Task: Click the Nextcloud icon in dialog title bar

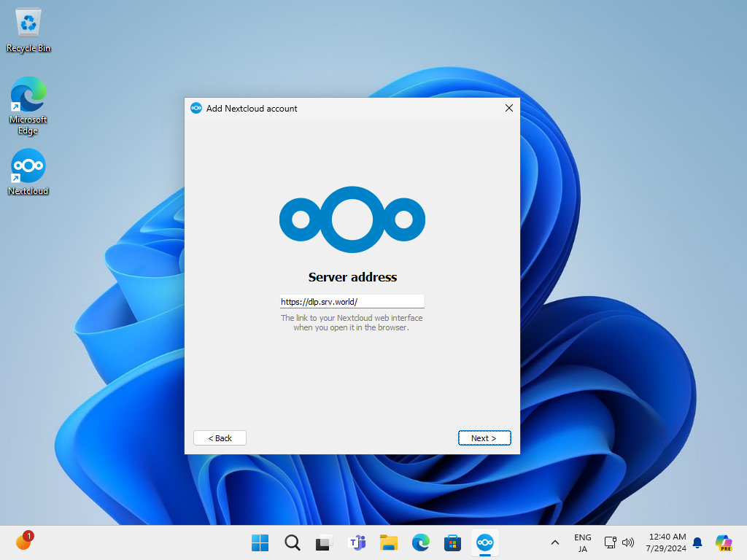Action: tap(196, 108)
